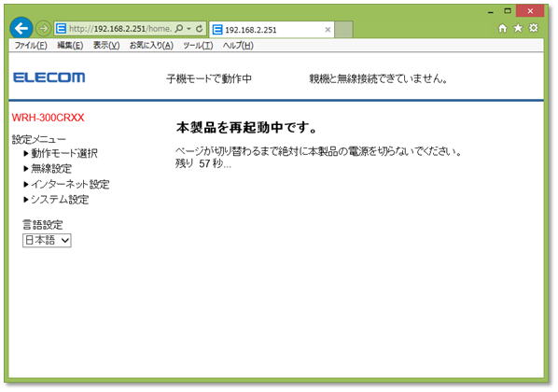
Task: Expand 動作モード選択 menu item
Action: tap(61, 153)
